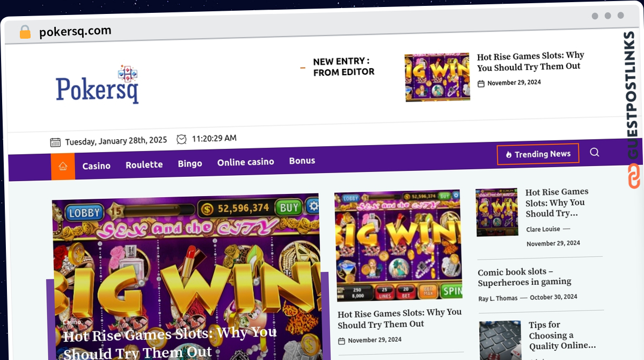Visit author Clare Louise's page
This screenshot has width=644, height=360.
pos(543,229)
